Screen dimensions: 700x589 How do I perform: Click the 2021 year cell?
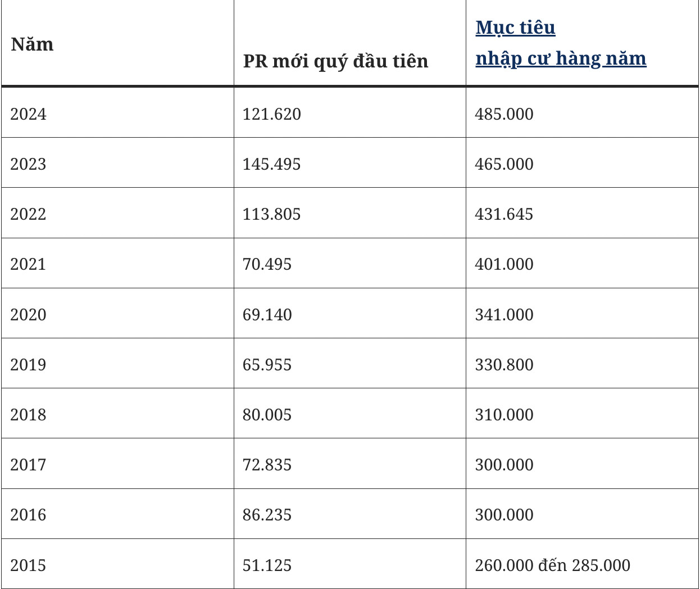tap(117, 263)
